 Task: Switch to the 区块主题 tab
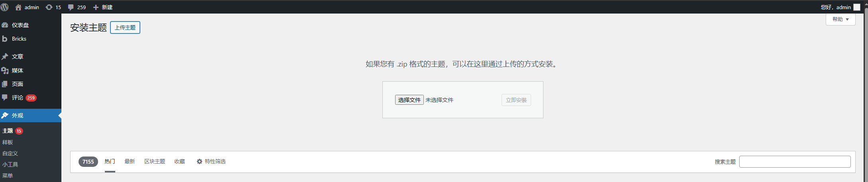pyautogui.click(x=154, y=161)
